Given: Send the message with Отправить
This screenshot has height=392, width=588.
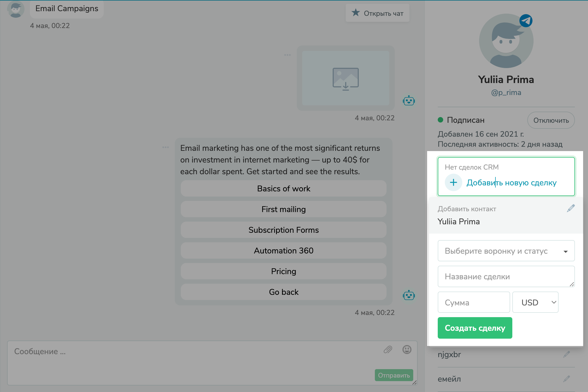Looking at the screenshot, I should click(x=394, y=375).
